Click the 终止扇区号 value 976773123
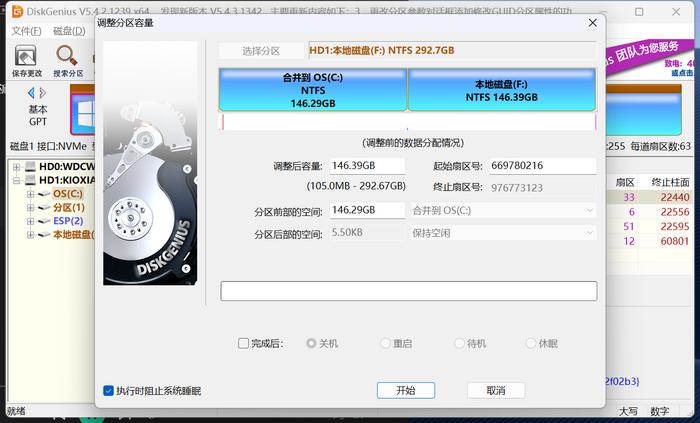The height and width of the screenshot is (423, 700). pos(517,188)
